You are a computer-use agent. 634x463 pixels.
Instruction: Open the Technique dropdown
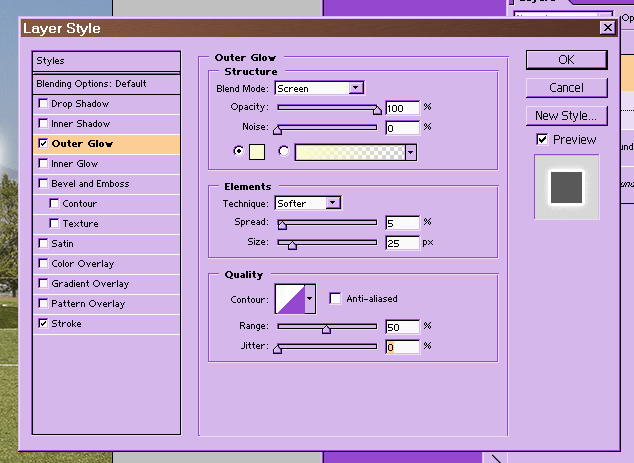(333, 203)
